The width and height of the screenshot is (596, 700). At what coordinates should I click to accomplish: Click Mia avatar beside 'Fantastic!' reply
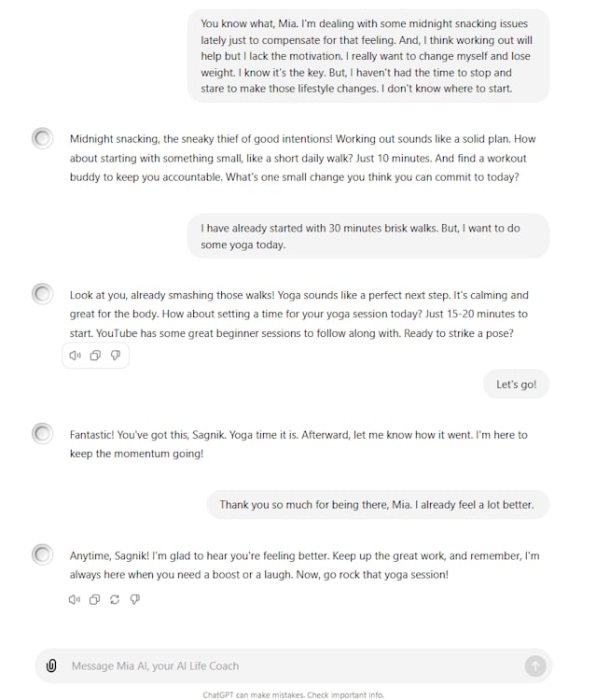tap(42, 434)
